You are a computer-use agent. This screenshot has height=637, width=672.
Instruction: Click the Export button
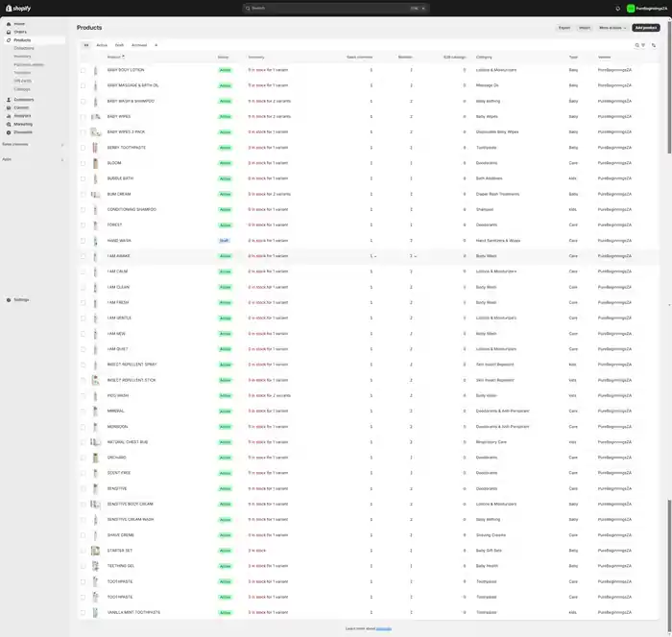(564, 28)
